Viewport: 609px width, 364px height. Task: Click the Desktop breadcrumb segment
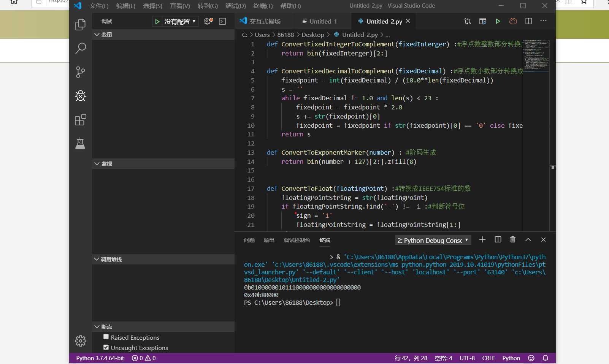tap(313, 35)
